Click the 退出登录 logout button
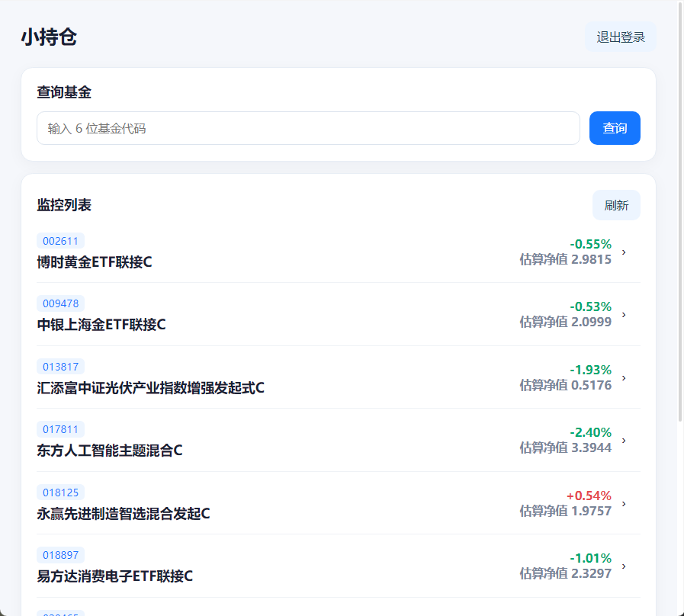 point(620,37)
